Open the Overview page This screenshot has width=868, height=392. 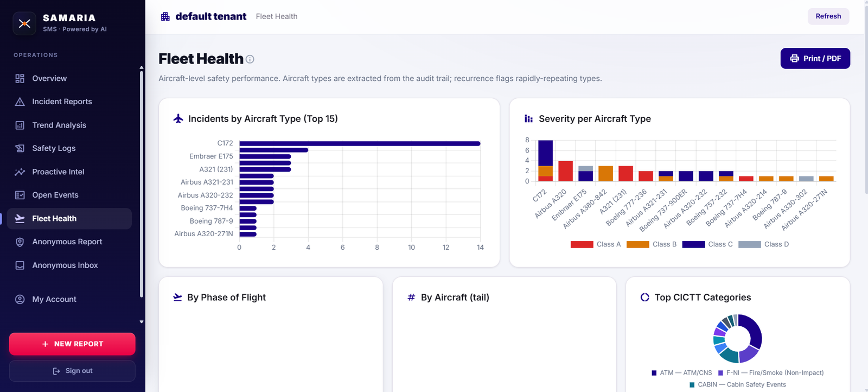click(x=69, y=78)
